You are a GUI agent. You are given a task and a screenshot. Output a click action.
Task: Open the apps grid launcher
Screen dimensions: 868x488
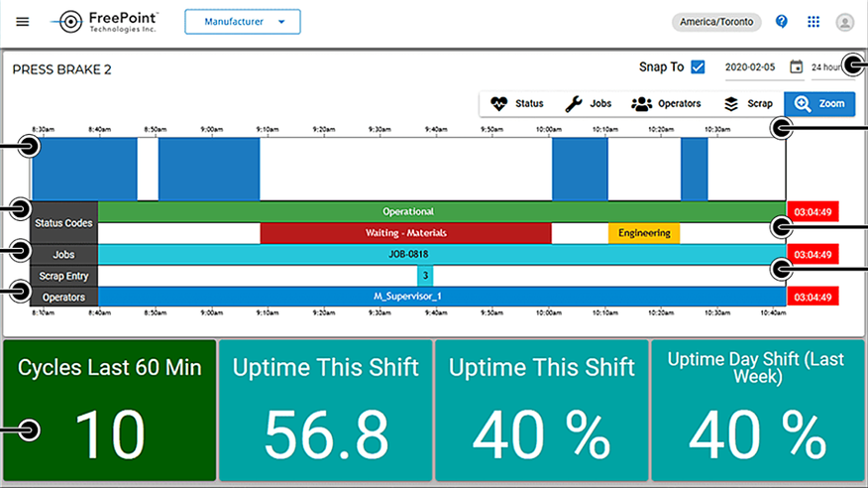(814, 22)
